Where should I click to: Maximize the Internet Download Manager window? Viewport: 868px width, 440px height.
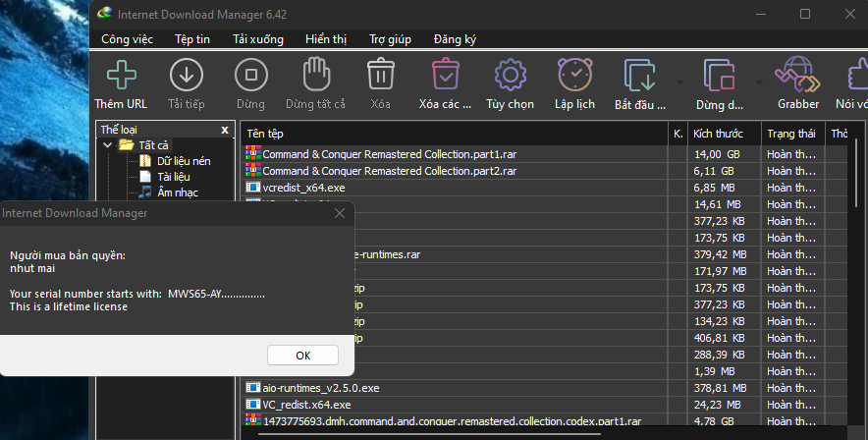coord(805,14)
